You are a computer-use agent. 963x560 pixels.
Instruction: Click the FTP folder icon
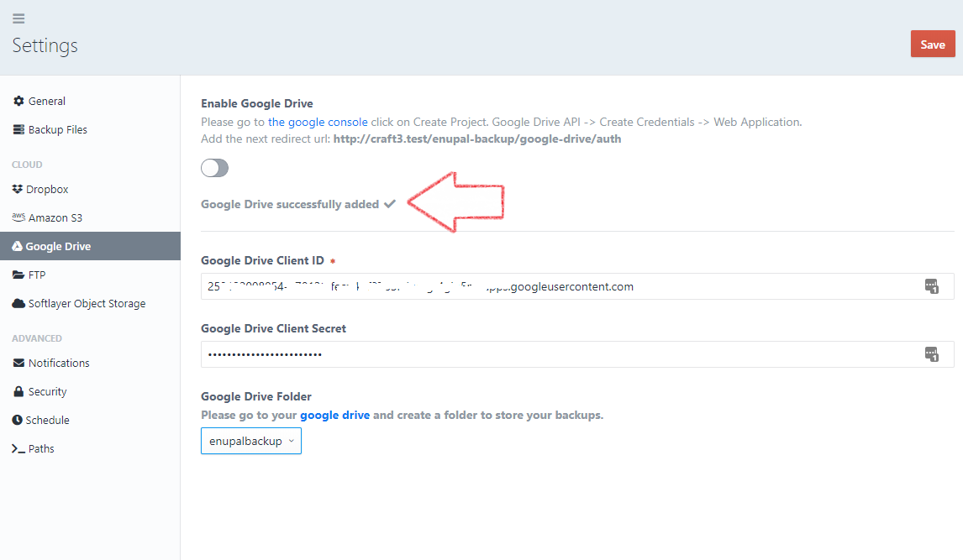(x=18, y=275)
